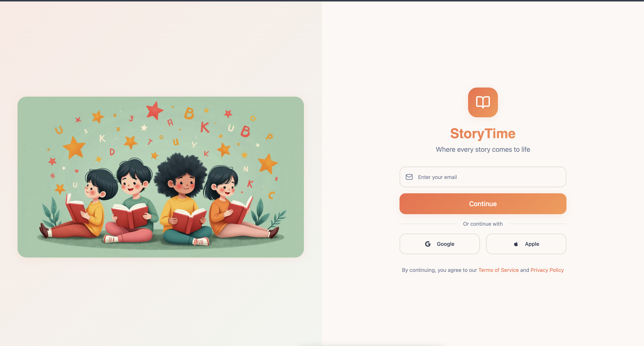
Task: Click the Or continue with divider text
Action: tap(482, 224)
